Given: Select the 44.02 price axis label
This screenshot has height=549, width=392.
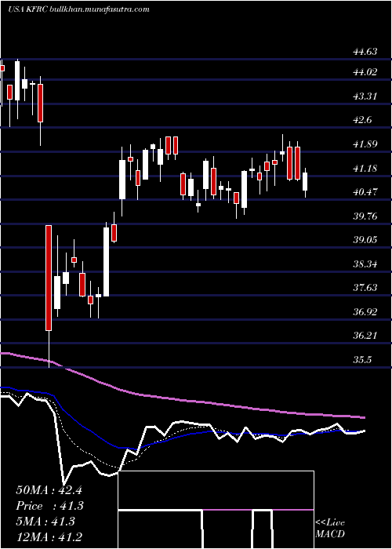Looking at the screenshot, I should click(365, 72).
